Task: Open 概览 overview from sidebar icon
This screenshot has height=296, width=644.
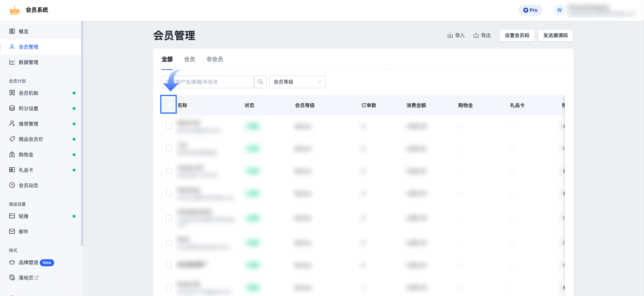Action: [12, 31]
